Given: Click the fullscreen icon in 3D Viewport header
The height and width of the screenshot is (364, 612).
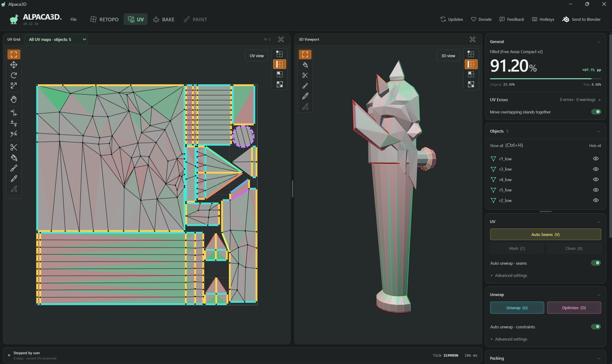Looking at the screenshot, I should pos(472,39).
